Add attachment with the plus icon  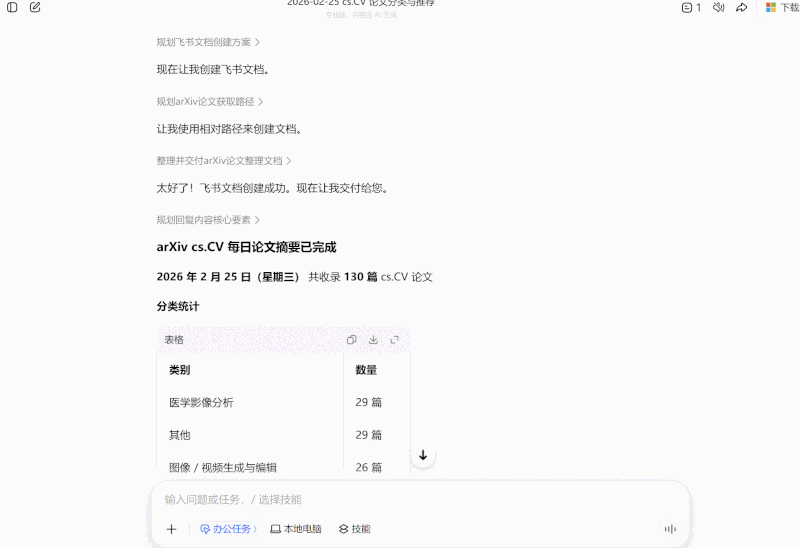[x=171, y=529]
